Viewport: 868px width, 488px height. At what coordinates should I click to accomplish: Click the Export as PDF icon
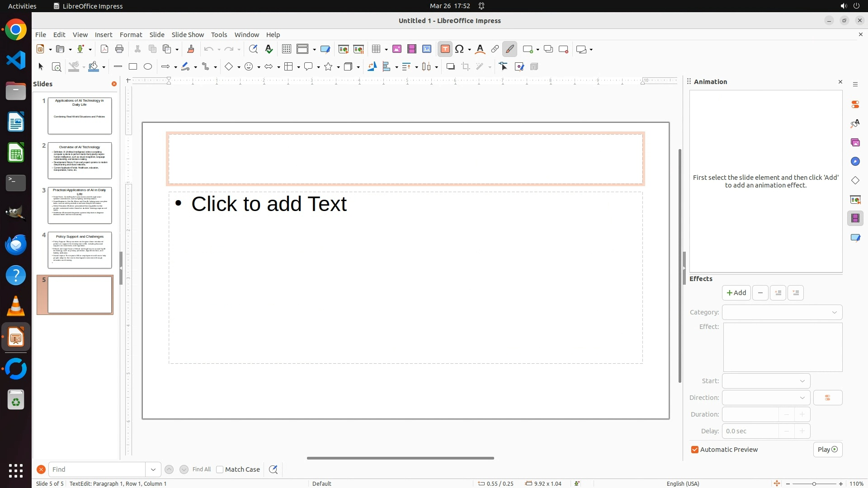pyautogui.click(x=104, y=49)
